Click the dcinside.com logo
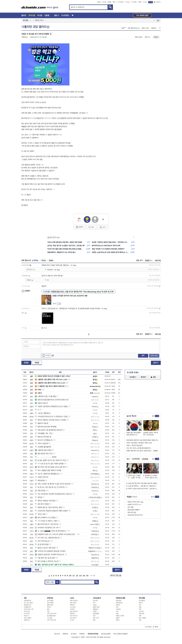This screenshot has height=644, width=182. point(34,7)
